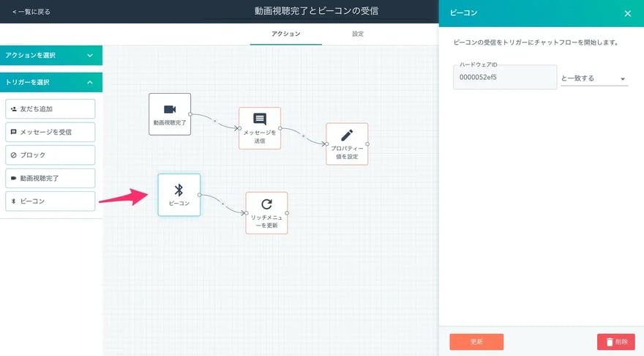
Task: Select the ブロック trigger in sidebar
Action: [50, 155]
